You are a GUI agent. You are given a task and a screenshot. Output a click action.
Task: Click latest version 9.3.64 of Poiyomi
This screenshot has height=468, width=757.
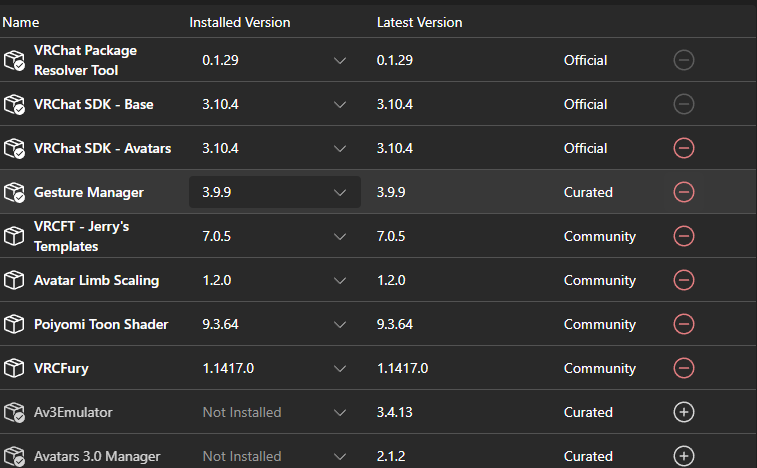tap(395, 324)
